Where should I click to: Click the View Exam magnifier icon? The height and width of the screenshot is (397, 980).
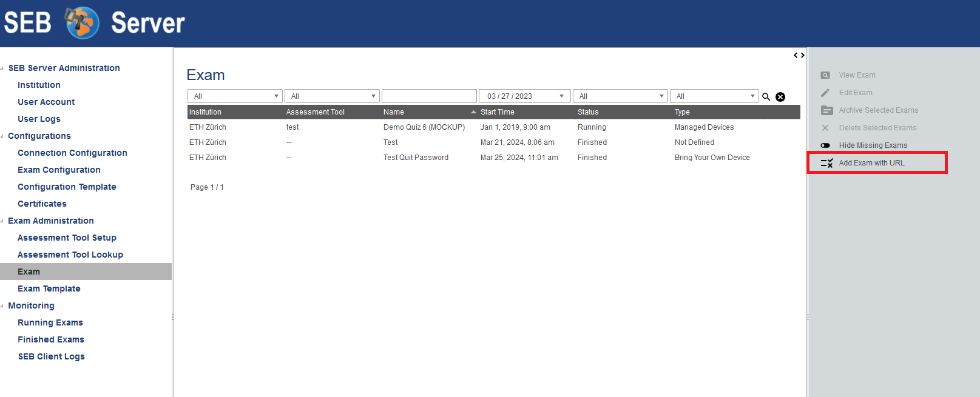click(825, 75)
